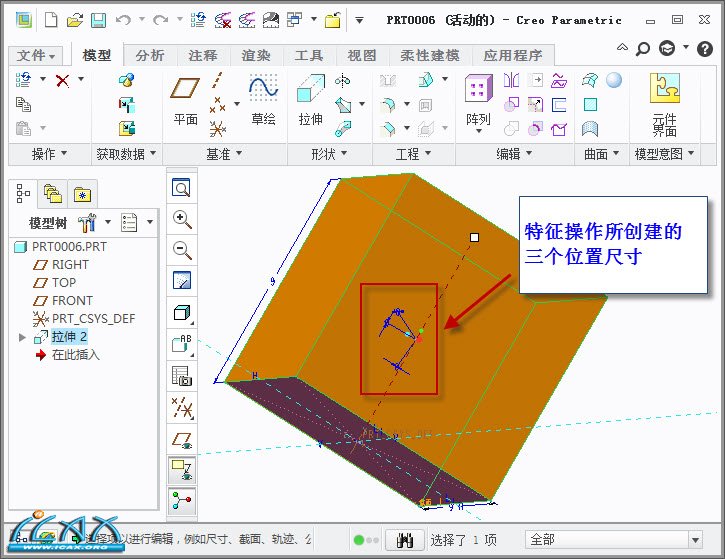
Task: Click the binoculars Find button in status bar
Action: 405,540
